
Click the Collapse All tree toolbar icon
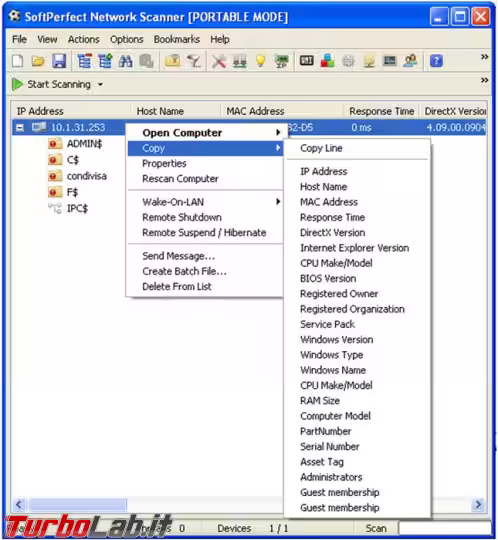84,61
